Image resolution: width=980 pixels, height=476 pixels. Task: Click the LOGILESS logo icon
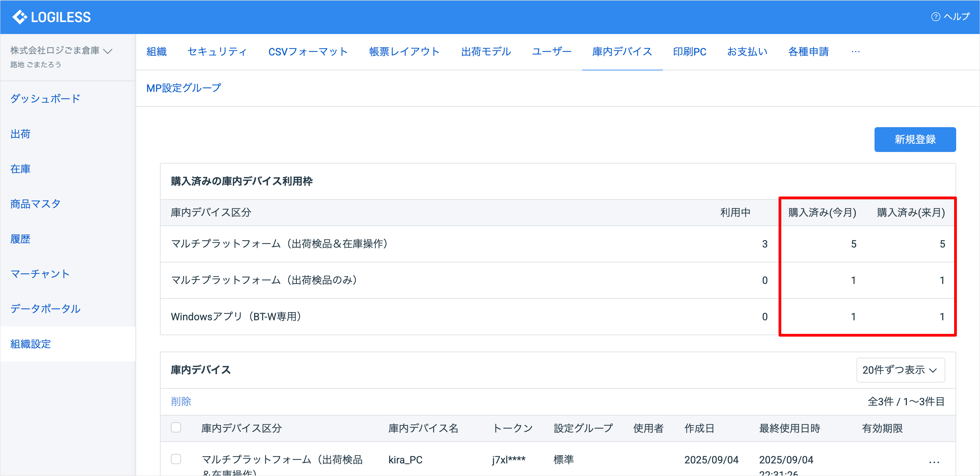click(x=19, y=17)
